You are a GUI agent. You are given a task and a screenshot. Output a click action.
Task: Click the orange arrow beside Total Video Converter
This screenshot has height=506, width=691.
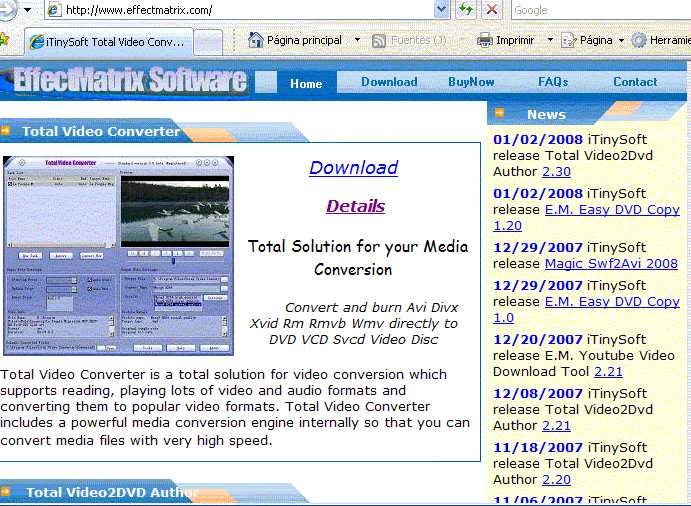pos(5,130)
